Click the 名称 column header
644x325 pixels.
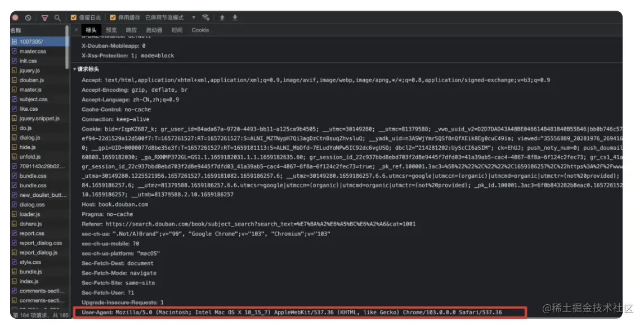click(x=16, y=30)
